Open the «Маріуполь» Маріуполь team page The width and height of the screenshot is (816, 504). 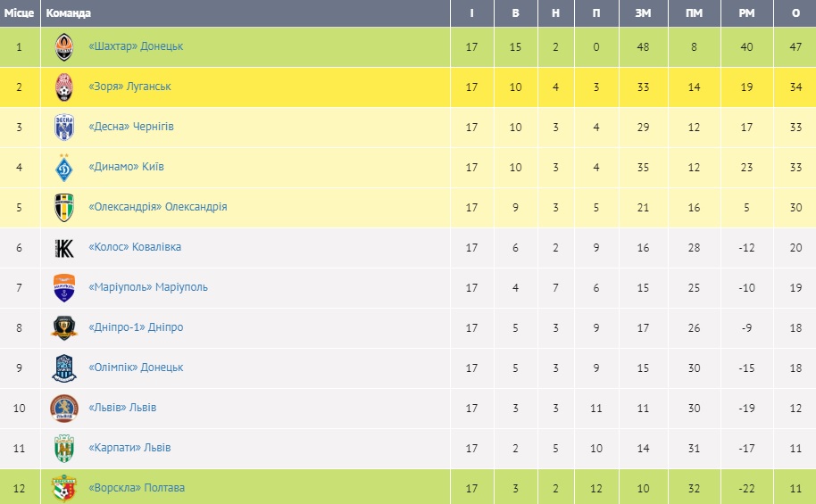(x=148, y=287)
